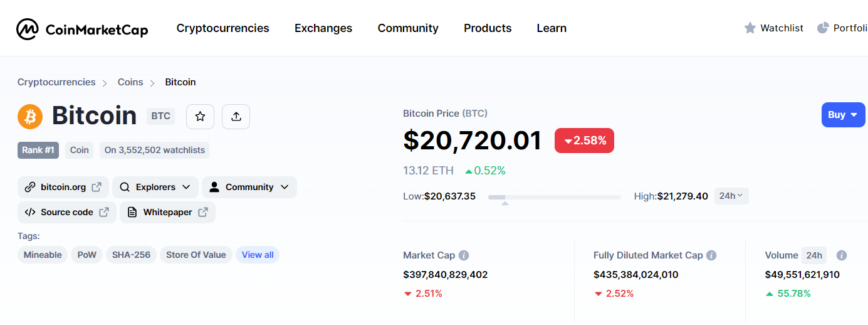
Task: Click View all tags link
Action: [258, 255]
